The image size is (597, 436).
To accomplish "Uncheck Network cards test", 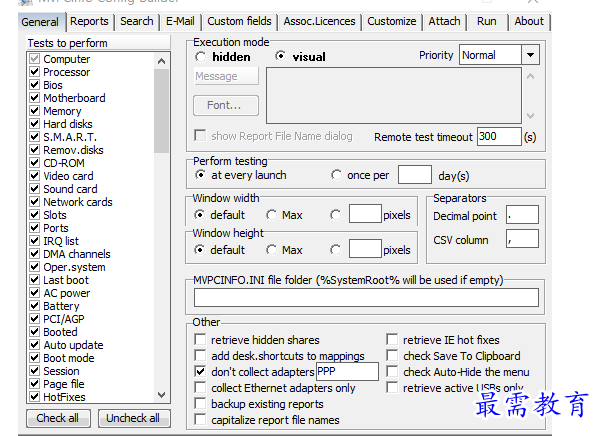I will (35, 201).
